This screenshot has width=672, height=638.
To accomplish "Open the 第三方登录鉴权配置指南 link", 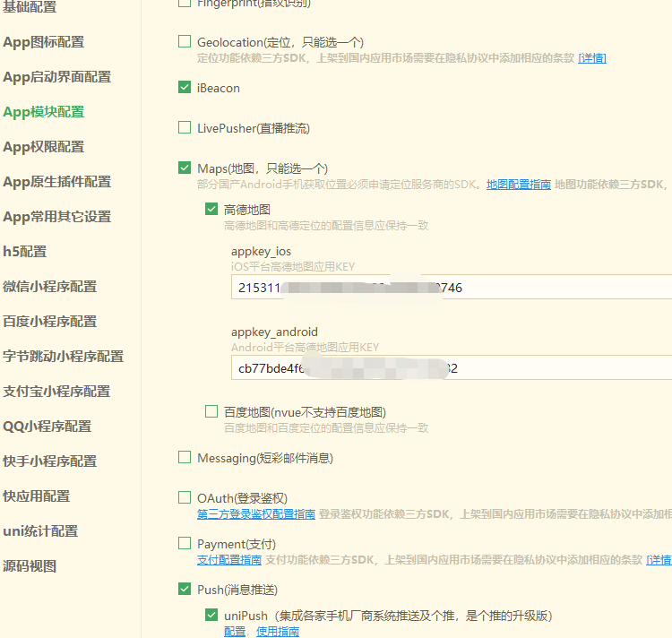I will 255,514.
